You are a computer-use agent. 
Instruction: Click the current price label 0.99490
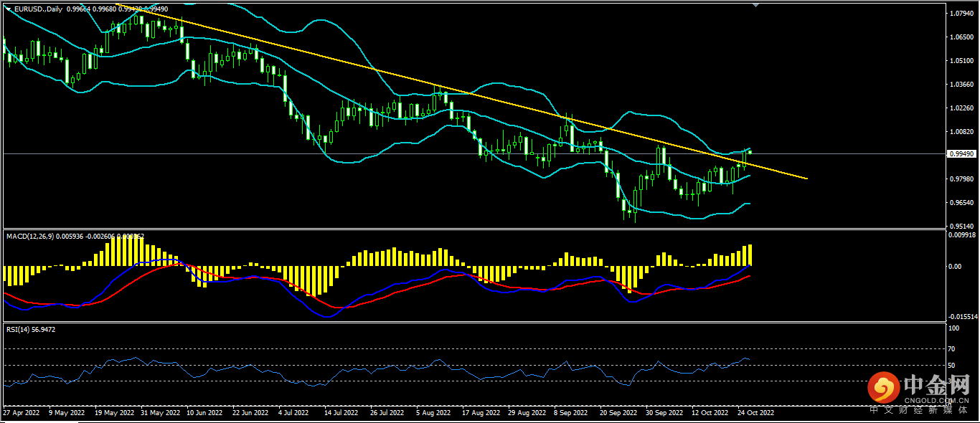pos(960,154)
